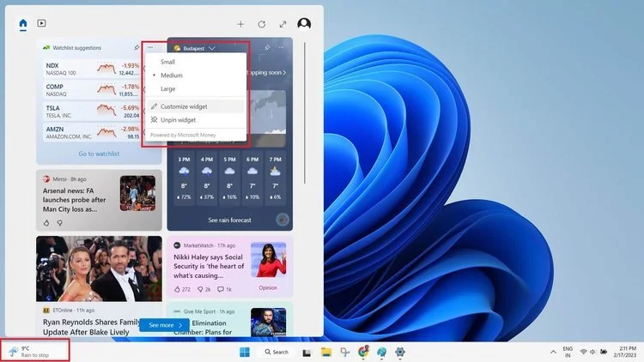
Task: Open the blue-green app icon beside Chrome
Action: [x=381, y=352]
